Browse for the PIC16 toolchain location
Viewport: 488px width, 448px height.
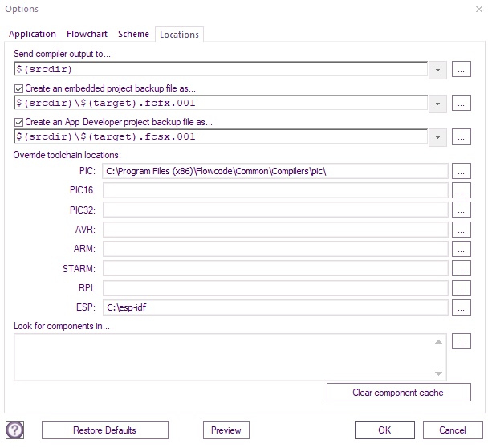[x=461, y=190]
